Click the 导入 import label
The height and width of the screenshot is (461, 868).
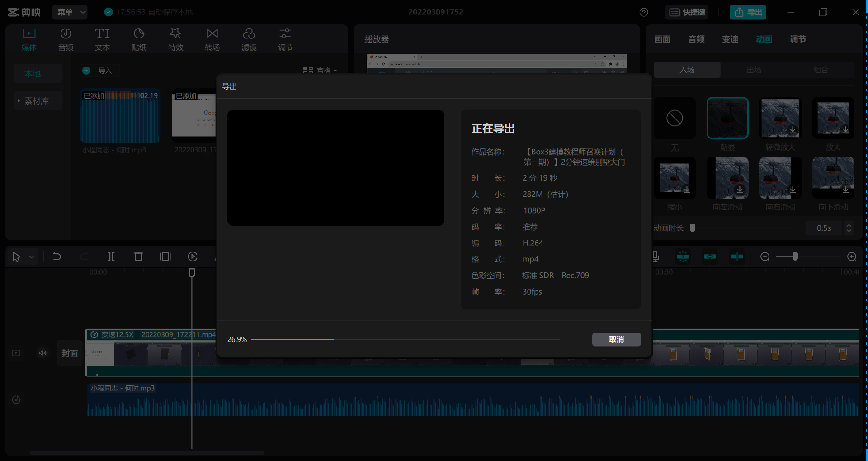click(105, 71)
